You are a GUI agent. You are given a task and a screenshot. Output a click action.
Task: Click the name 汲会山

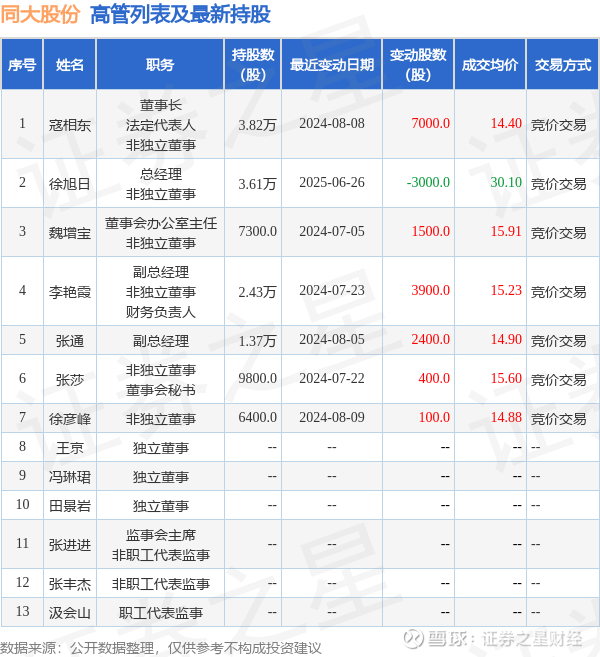click(70, 613)
